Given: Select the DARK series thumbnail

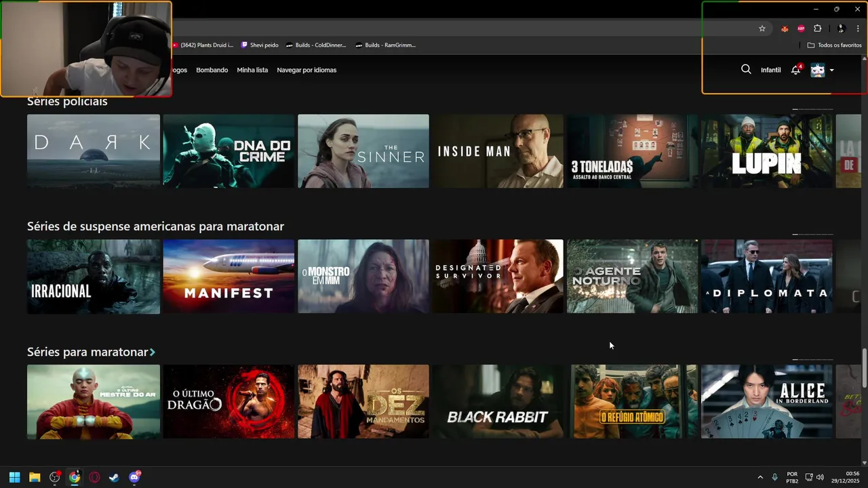Looking at the screenshot, I should click(94, 151).
